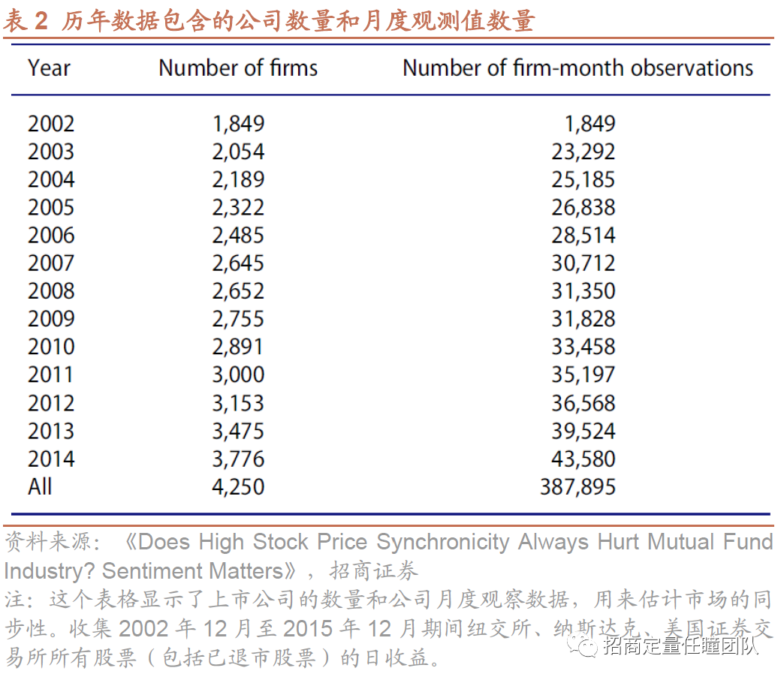Select year cell 2006
Viewport: 784px width, 680px height.
[x=51, y=236]
